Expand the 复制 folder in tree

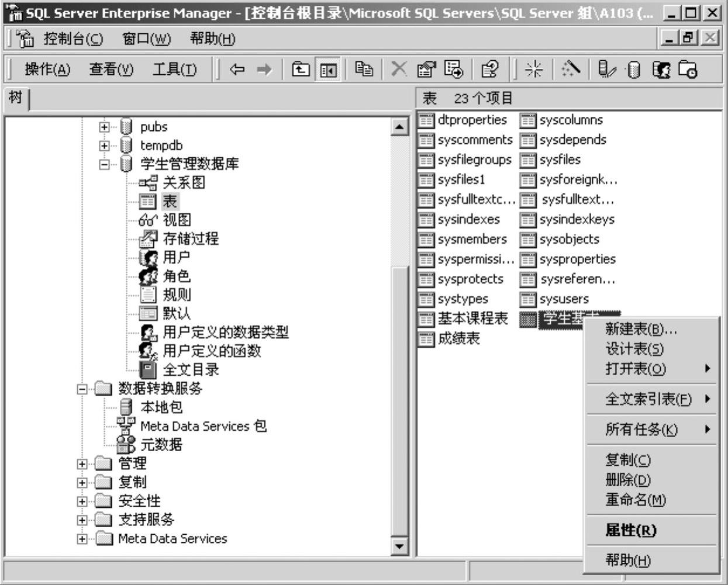click(x=82, y=483)
